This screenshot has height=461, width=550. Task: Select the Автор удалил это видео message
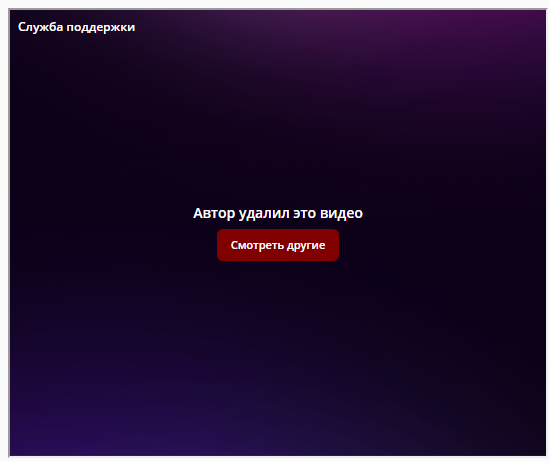[x=278, y=213]
